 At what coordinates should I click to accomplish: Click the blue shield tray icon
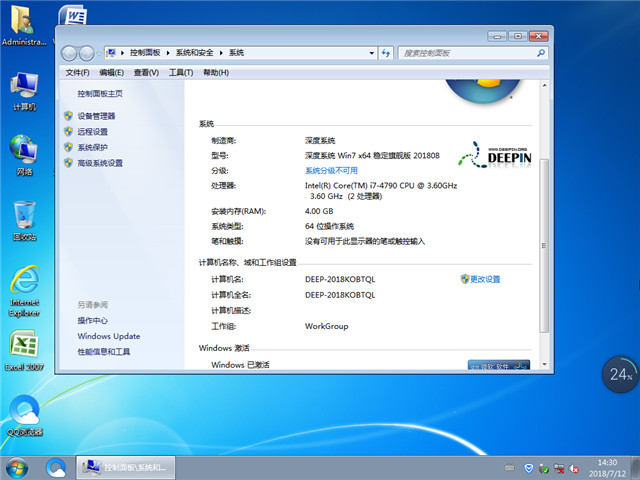pos(529,468)
